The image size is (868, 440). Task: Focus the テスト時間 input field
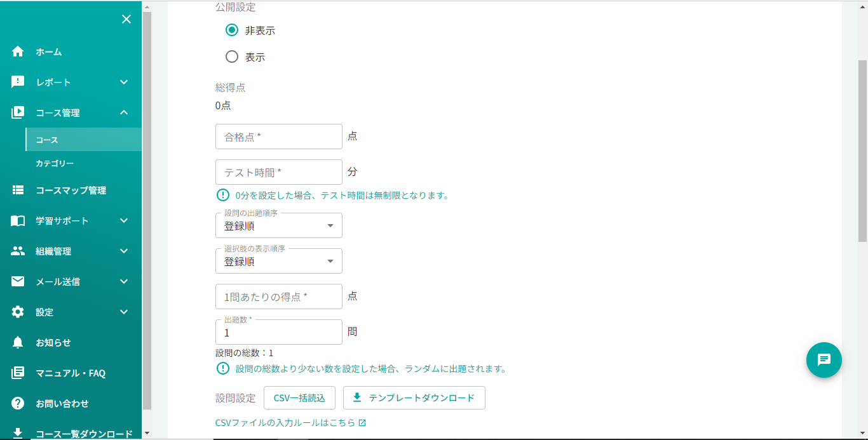click(x=279, y=172)
